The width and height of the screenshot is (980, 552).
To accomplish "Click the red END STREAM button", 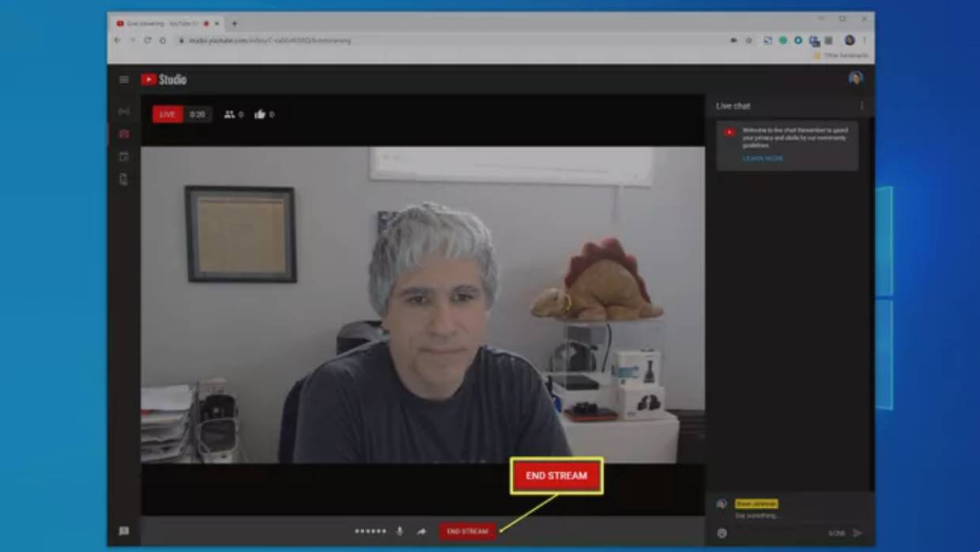I will [468, 531].
